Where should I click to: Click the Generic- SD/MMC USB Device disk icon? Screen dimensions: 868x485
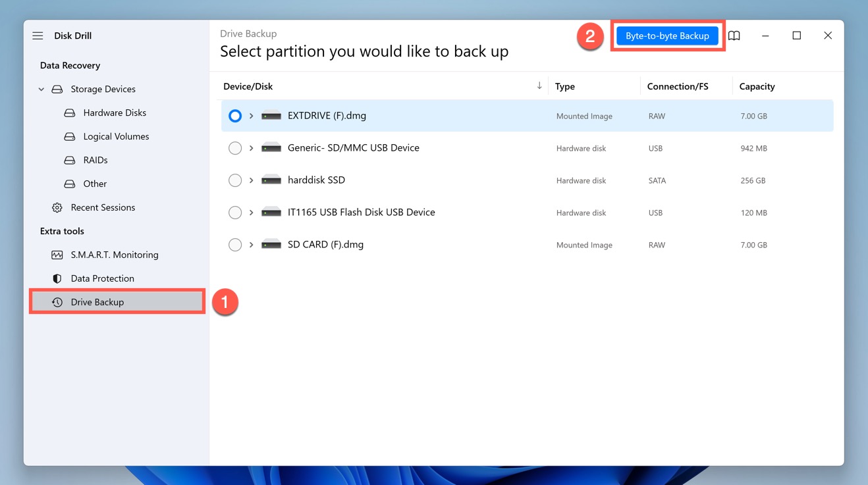[x=271, y=148]
